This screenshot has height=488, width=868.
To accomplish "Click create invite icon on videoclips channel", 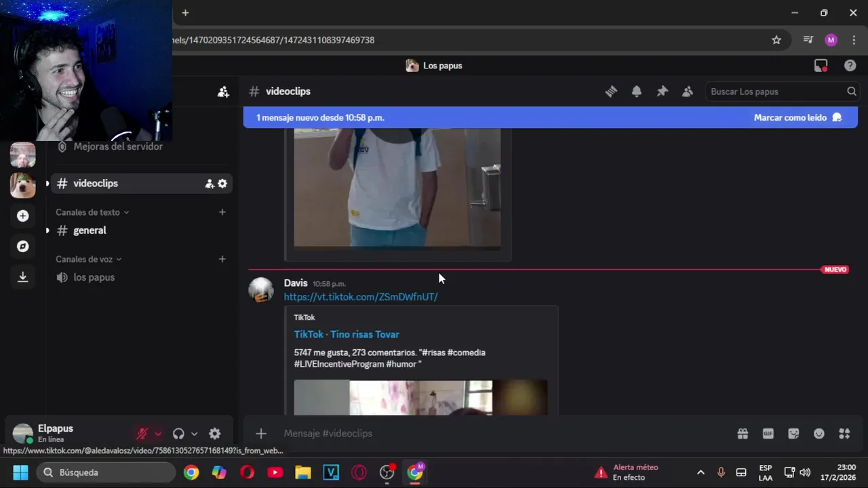I will click(x=210, y=183).
